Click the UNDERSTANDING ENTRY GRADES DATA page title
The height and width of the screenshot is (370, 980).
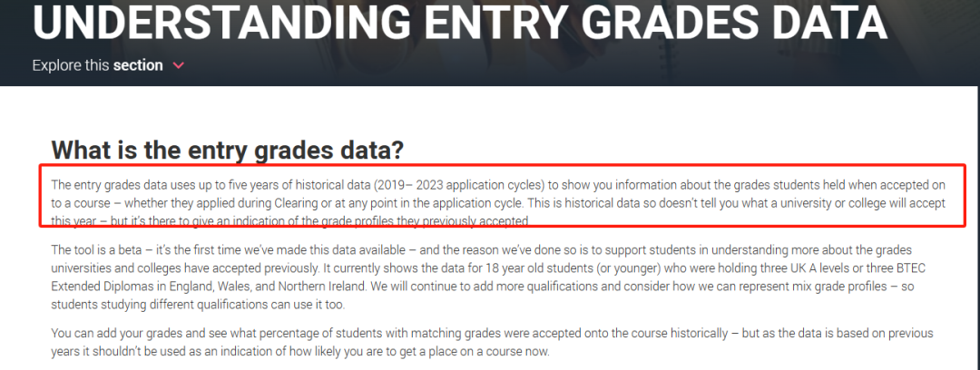coord(459,23)
